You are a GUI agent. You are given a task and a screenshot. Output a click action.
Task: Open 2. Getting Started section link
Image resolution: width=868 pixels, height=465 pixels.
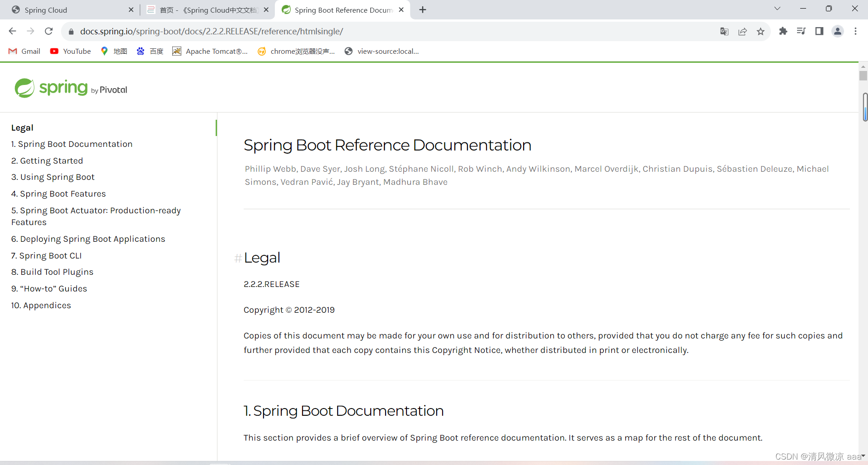coord(47,160)
